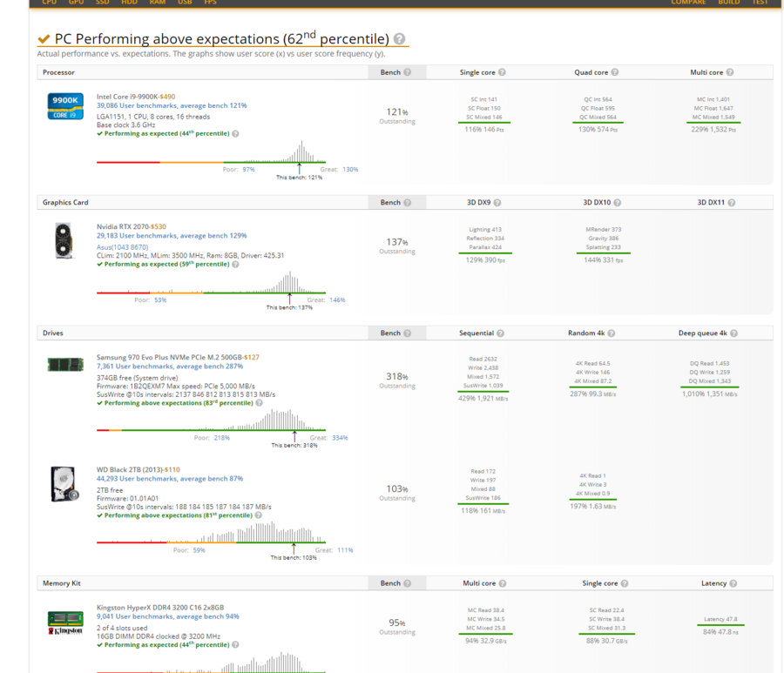This screenshot has width=784, height=673.
Task: Open help icon beside Memory Kit Multi core header
Action: (503, 583)
